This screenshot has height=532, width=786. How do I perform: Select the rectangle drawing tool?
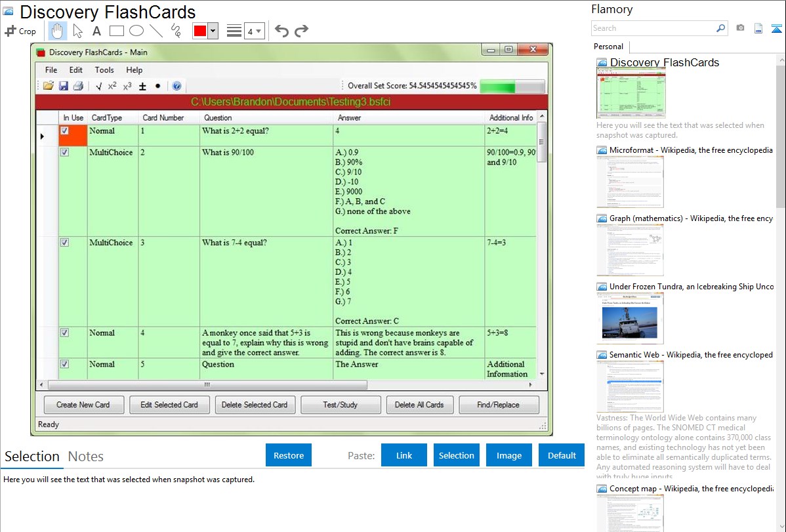[116, 31]
